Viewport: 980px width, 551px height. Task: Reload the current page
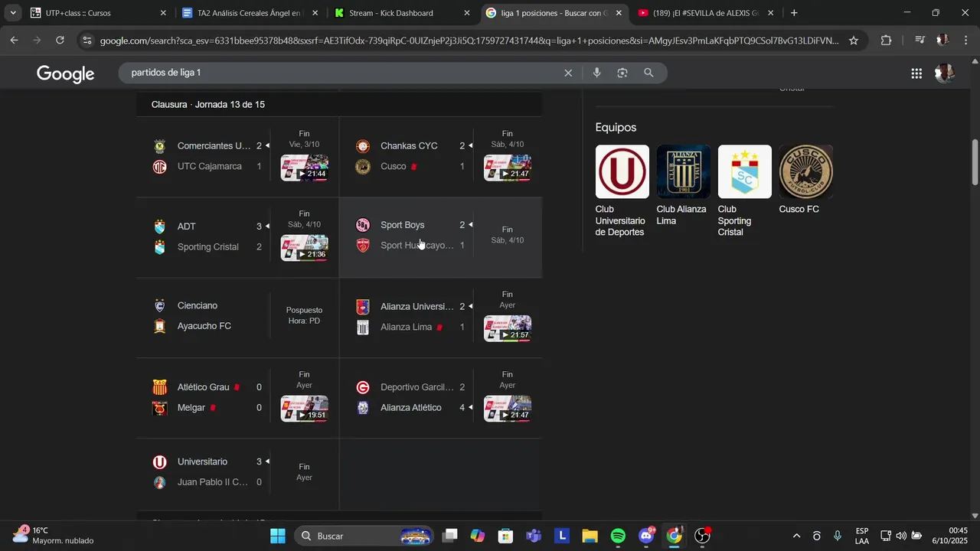(60, 41)
